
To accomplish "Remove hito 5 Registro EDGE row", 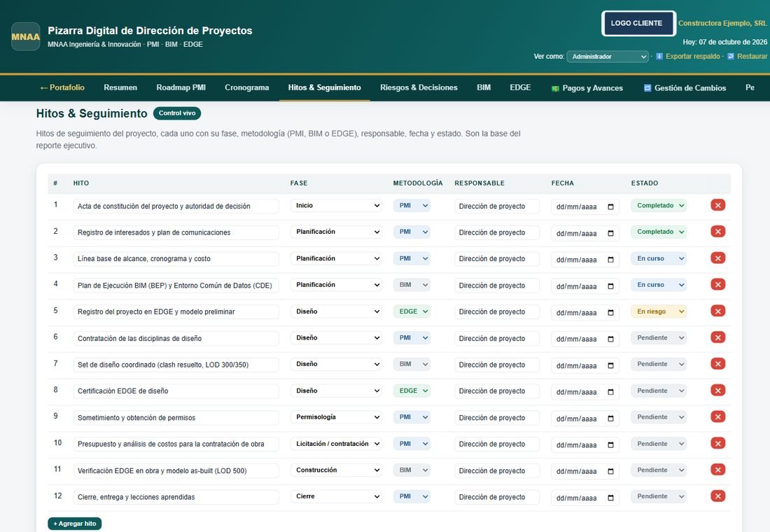I will click(717, 311).
